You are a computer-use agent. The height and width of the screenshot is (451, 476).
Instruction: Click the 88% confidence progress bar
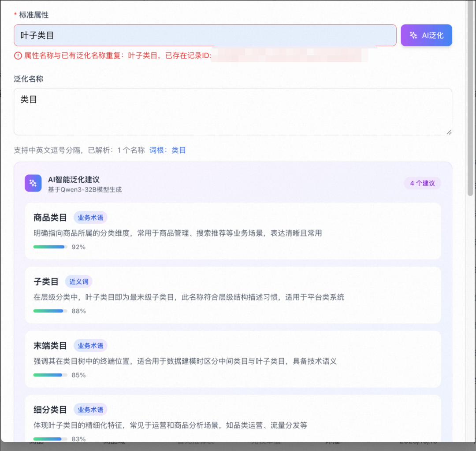click(51, 311)
